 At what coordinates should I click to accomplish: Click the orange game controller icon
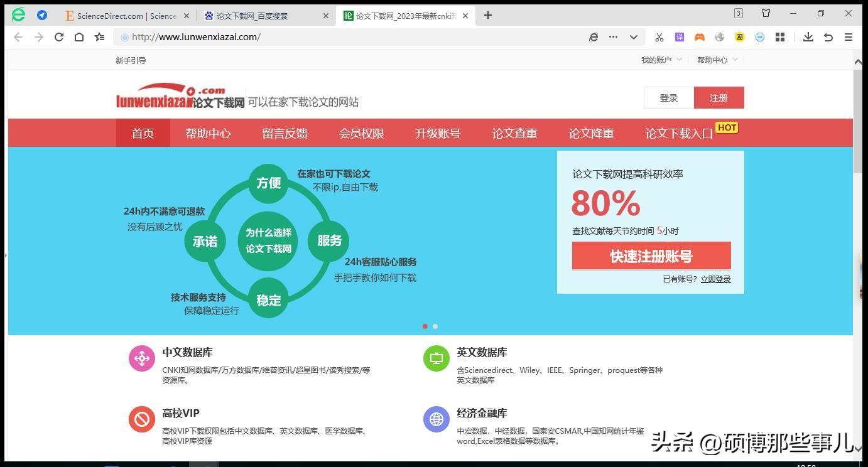[x=699, y=37]
